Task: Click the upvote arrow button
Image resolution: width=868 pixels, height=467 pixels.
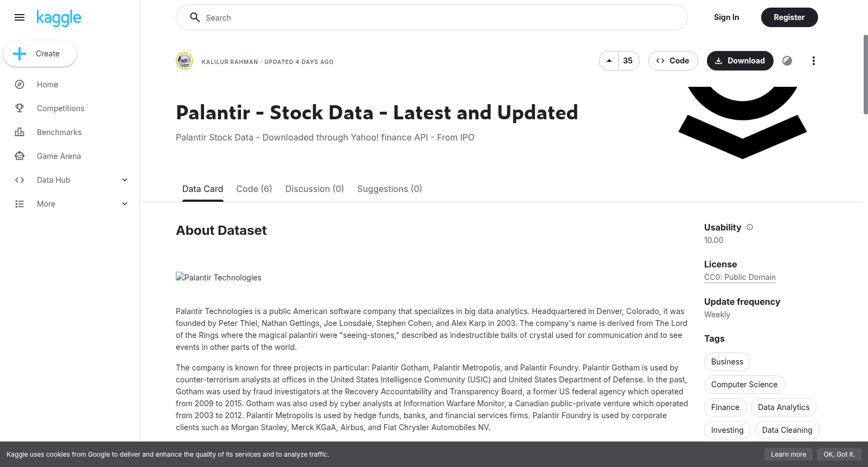Action: coord(609,61)
